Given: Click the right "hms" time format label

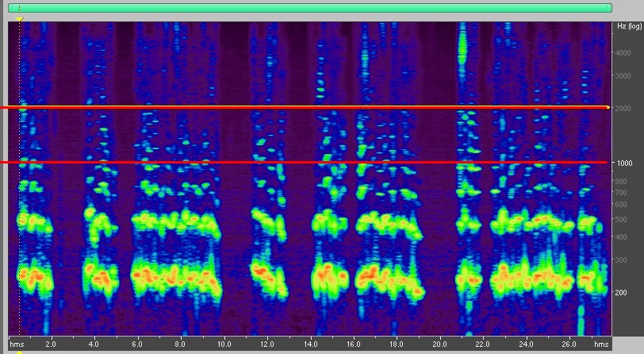Looking at the screenshot, I should 601,344.
